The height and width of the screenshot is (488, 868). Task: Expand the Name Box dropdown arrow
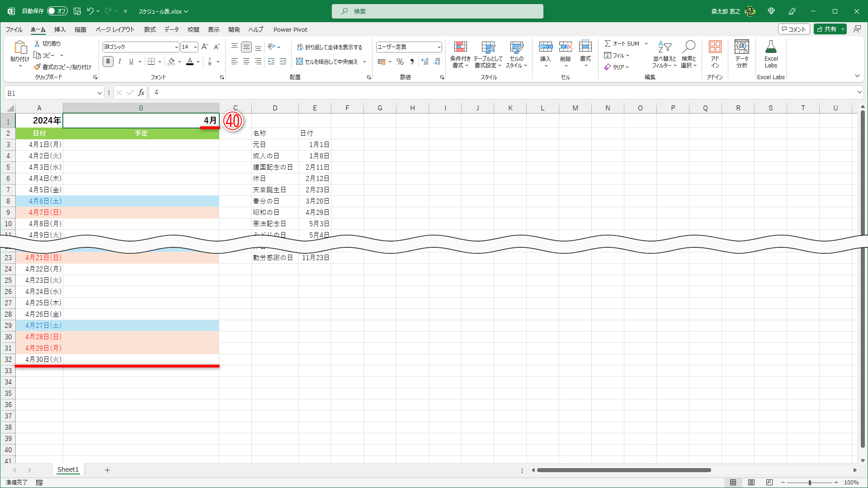point(99,93)
